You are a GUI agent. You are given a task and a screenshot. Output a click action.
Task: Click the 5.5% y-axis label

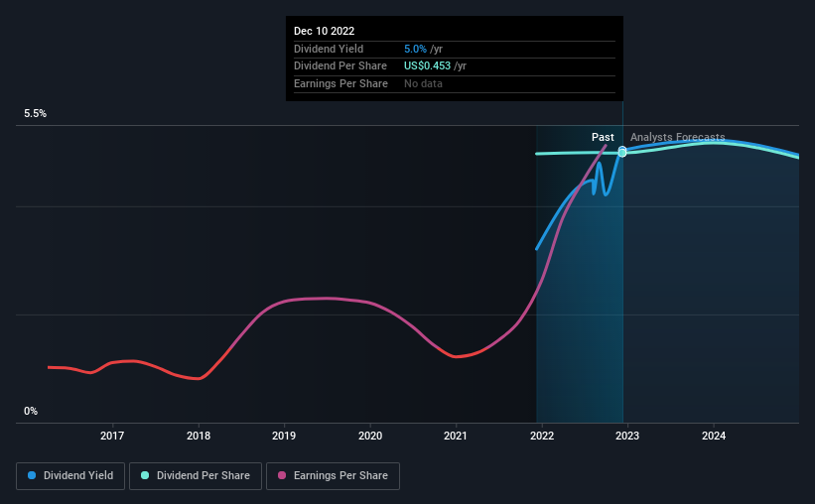[x=36, y=114]
